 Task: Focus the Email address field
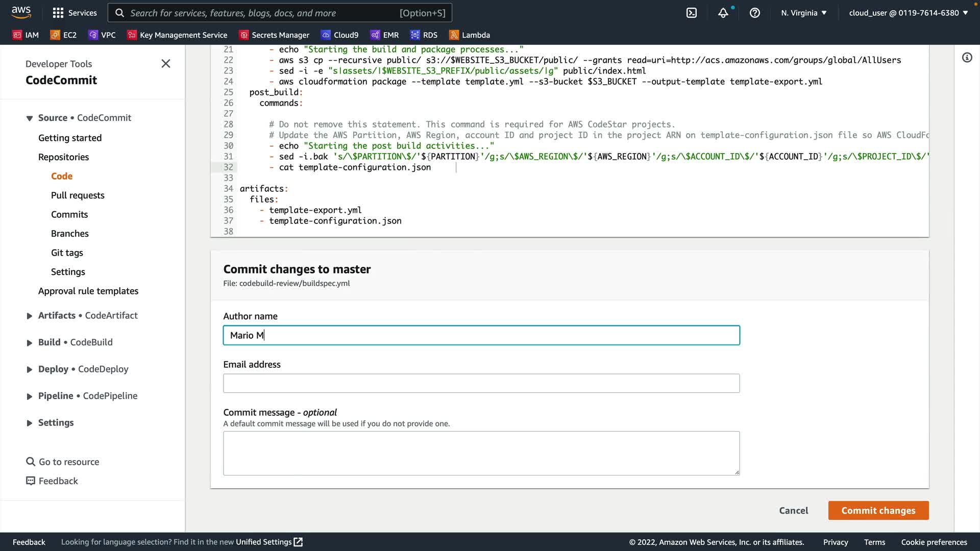[x=481, y=383]
